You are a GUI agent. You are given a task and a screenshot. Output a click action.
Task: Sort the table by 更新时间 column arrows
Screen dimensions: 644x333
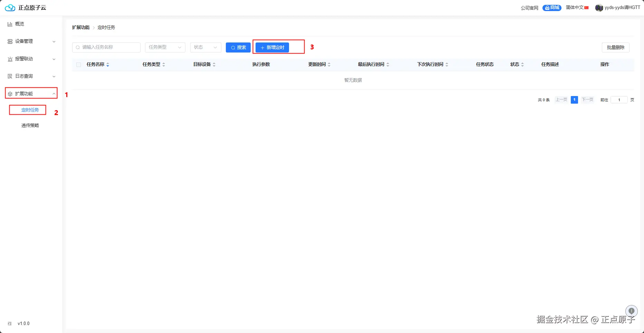[x=329, y=65]
